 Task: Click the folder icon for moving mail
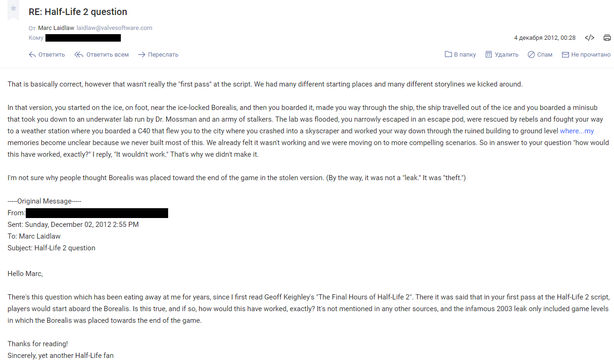click(448, 55)
